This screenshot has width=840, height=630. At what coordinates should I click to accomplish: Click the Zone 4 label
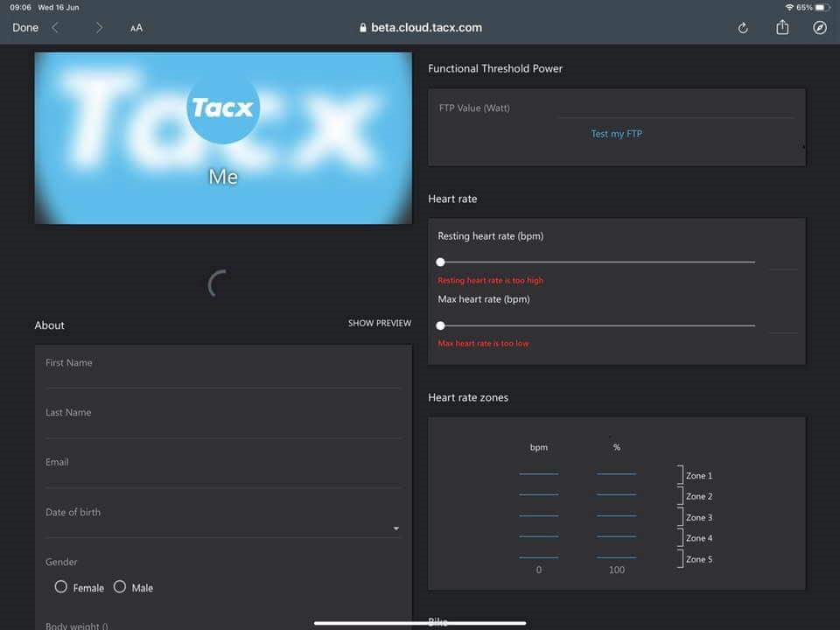coord(699,538)
